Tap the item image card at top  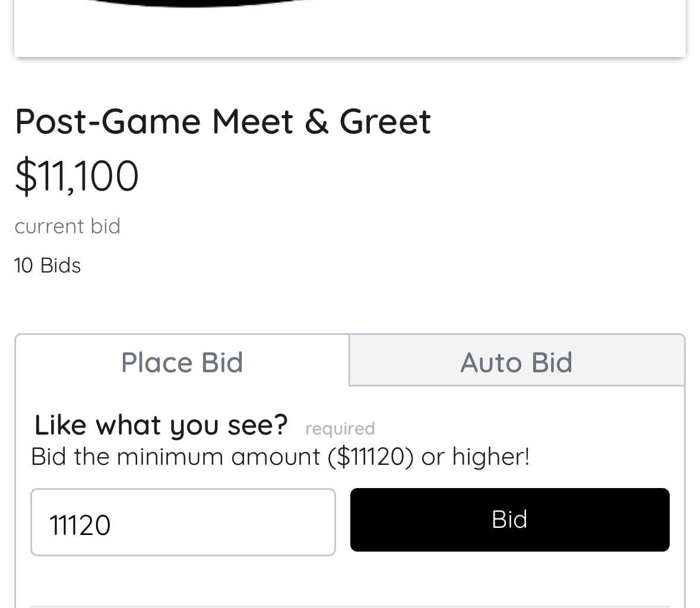tap(350, 30)
